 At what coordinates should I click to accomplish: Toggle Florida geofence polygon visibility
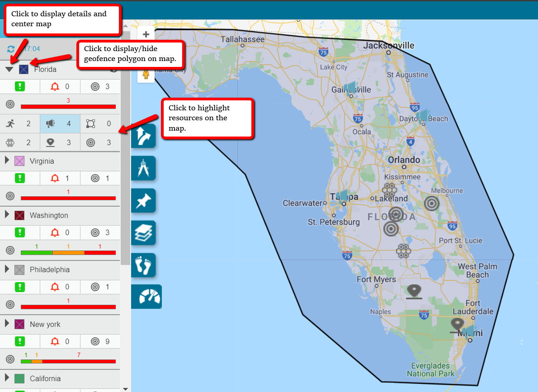[x=24, y=70]
